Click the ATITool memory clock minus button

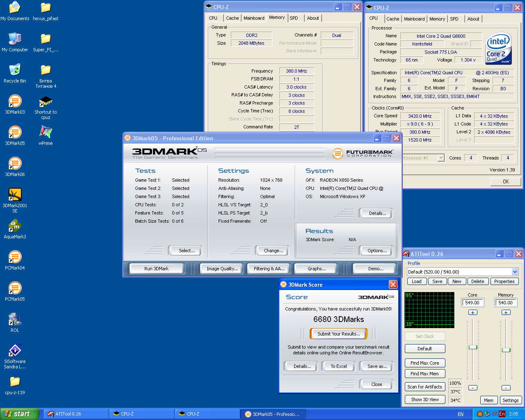click(506, 388)
